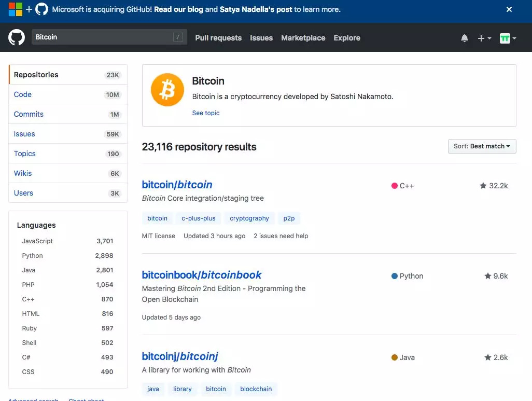Select the Commits results filter
The image size is (532, 401).
68,114
